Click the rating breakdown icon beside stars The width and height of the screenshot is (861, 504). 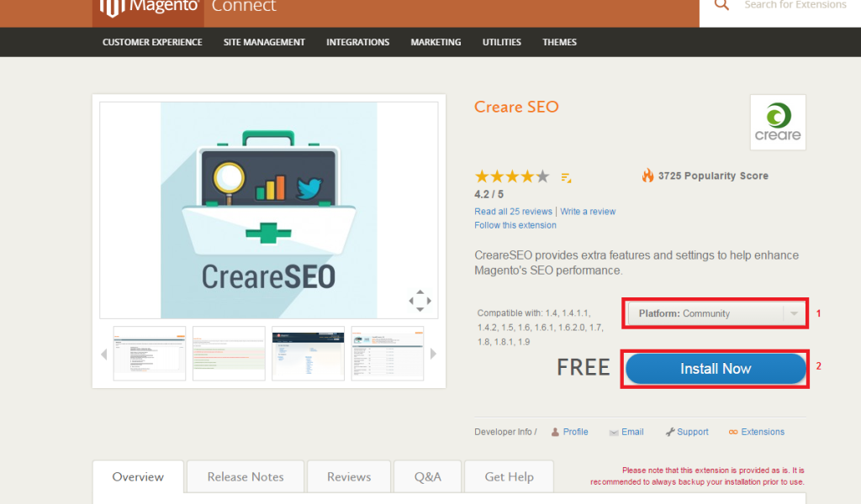[x=566, y=178]
